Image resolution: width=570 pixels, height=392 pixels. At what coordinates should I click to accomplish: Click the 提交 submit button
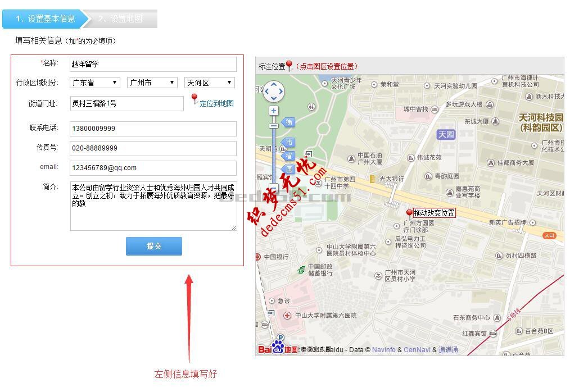tap(153, 246)
